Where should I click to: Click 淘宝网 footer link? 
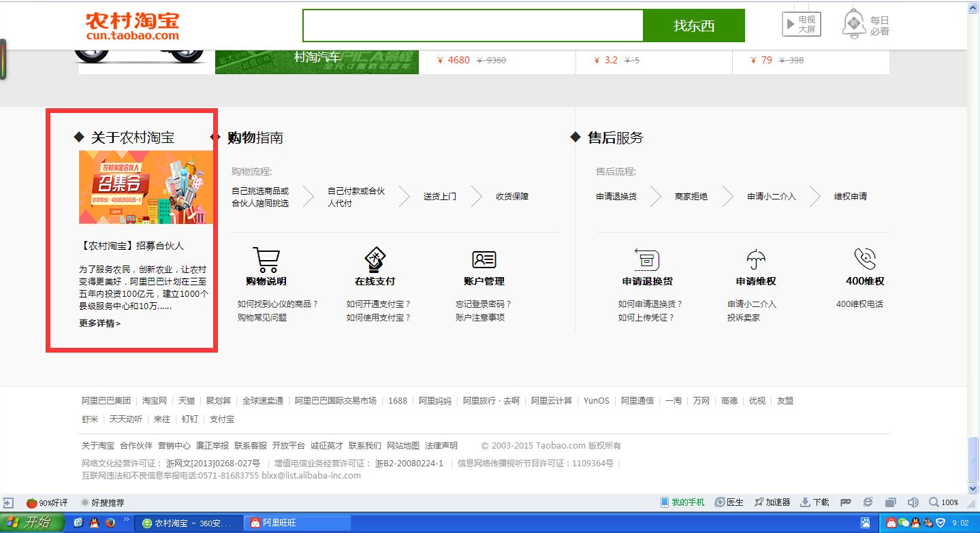(155, 401)
